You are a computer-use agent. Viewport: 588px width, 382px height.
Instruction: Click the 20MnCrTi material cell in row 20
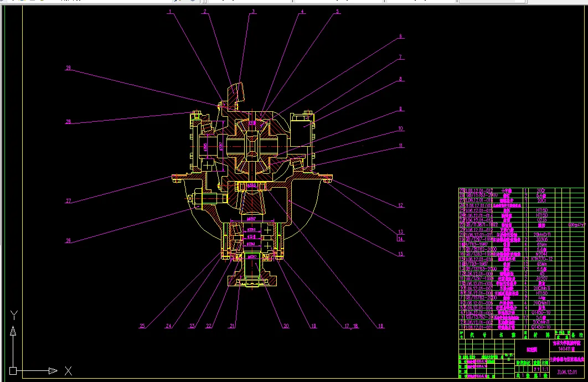541,235
